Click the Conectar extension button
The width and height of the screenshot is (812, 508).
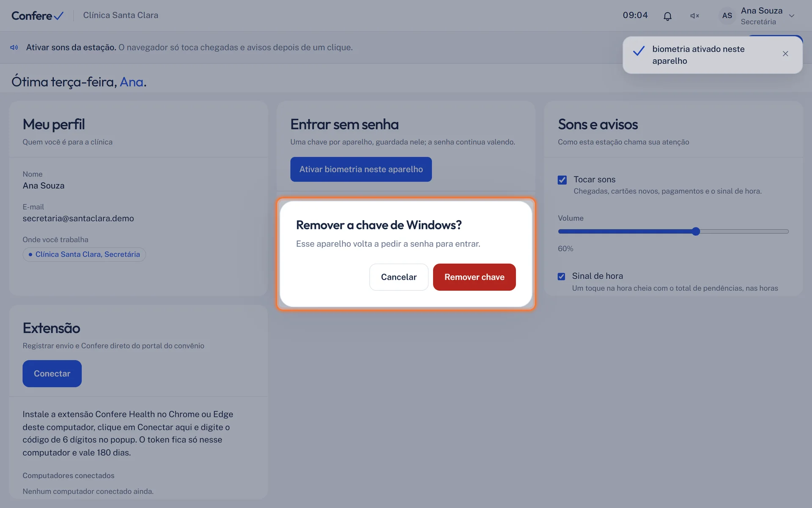pyautogui.click(x=52, y=374)
